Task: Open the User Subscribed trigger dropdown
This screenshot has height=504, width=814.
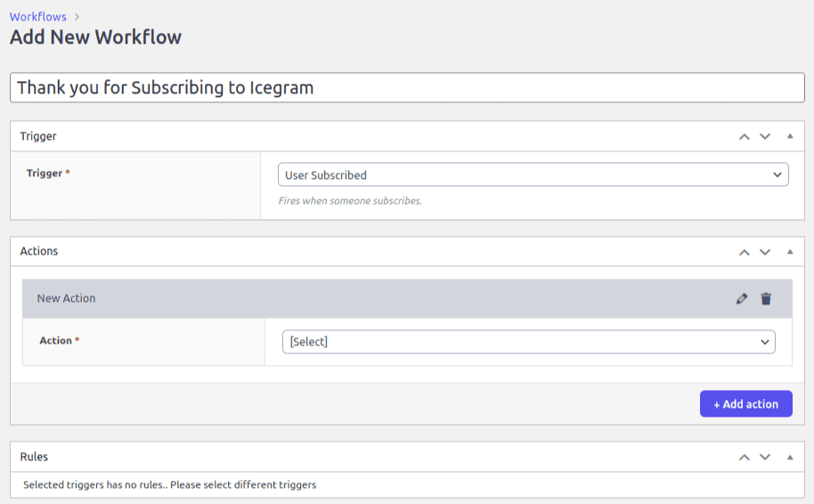Action: [x=533, y=175]
